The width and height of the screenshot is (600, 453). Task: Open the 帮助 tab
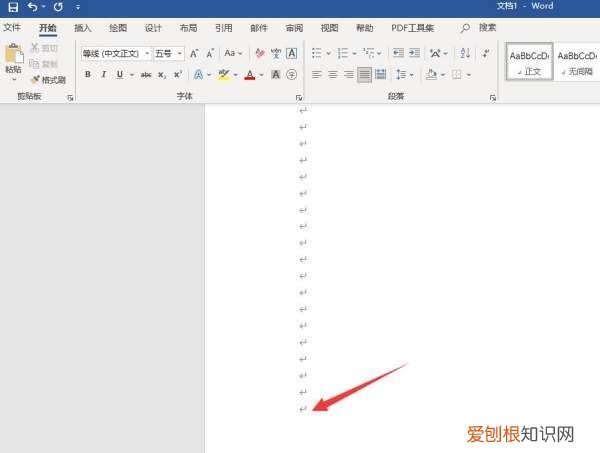pos(365,28)
